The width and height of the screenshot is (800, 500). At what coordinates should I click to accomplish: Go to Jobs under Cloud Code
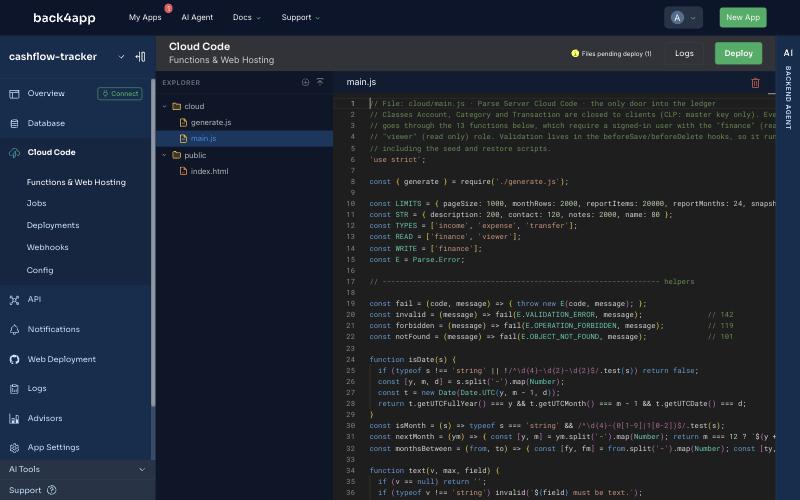[x=36, y=203]
